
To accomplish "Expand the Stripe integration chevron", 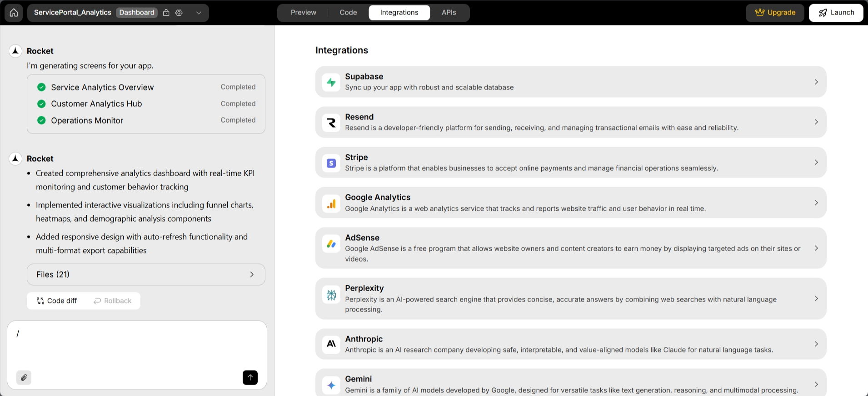I will click(x=816, y=163).
